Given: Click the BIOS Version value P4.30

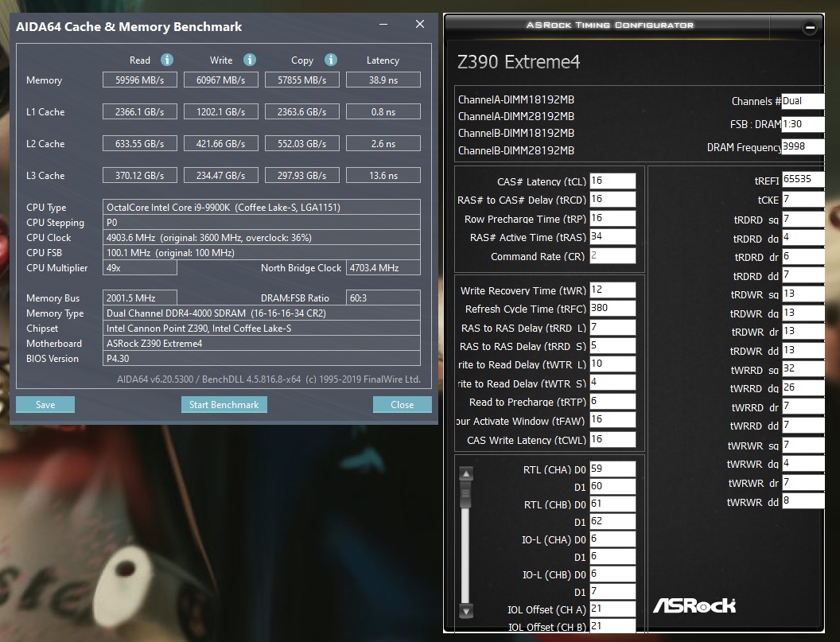Looking at the screenshot, I should point(262,359).
